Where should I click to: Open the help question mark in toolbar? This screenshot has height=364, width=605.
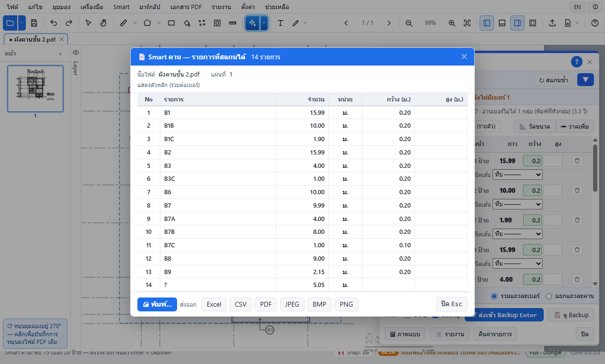click(595, 23)
